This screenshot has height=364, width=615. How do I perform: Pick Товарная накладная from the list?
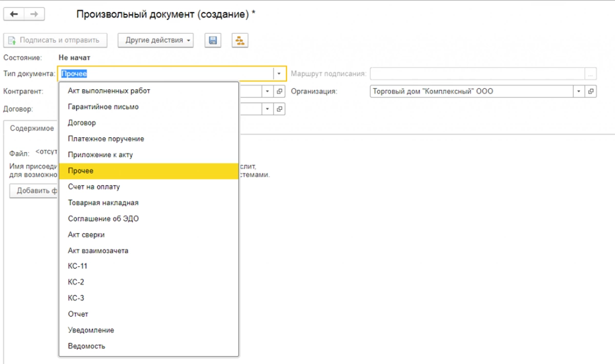tap(103, 203)
